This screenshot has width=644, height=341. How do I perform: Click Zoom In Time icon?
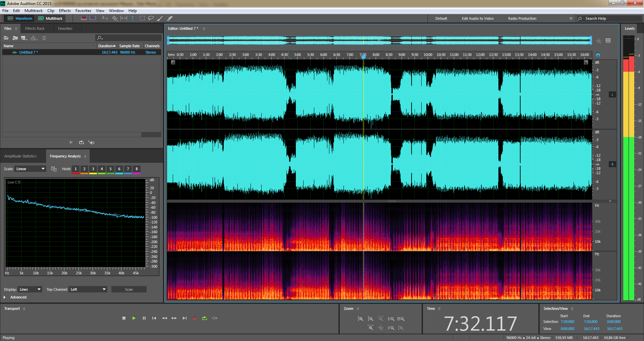tap(371, 328)
